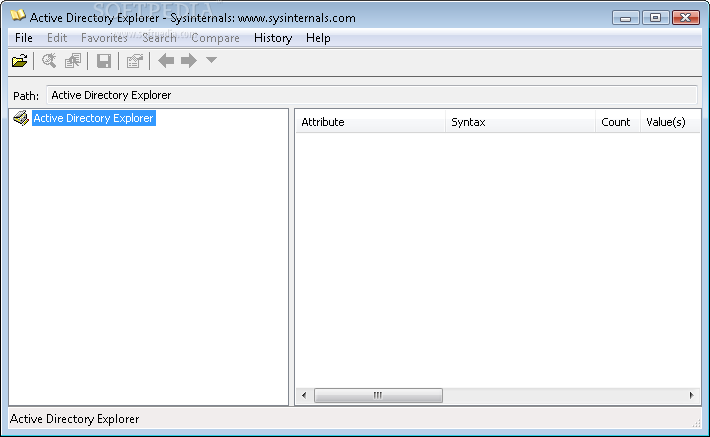The width and height of the screenshot is (710, 437).
Task: Click the book icon in the title bar
Action: point(18,16)
